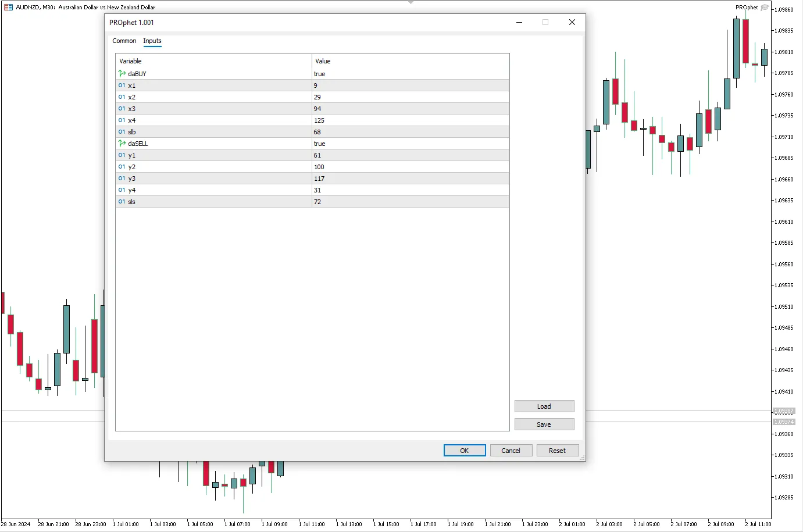Click the 1.09860 price axis label
Image resolution: width=803 pixels, height=532 pixels.
click(x=784, y=10)
